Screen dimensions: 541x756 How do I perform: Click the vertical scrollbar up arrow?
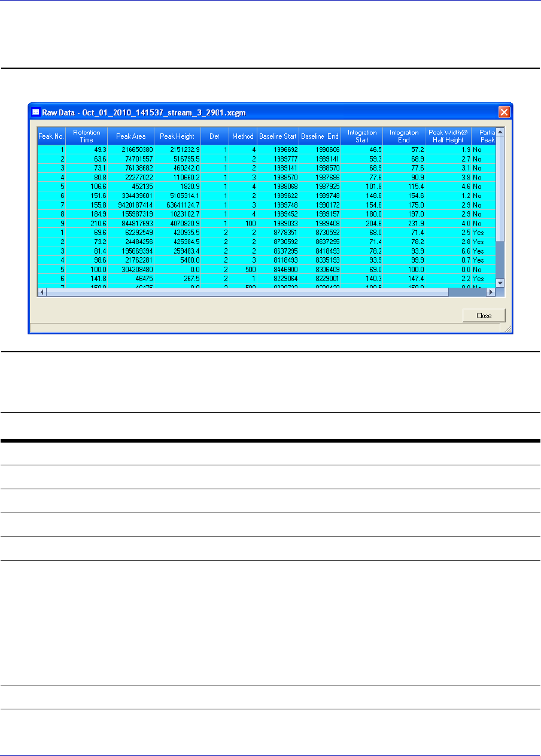click(x=501, y=132)
